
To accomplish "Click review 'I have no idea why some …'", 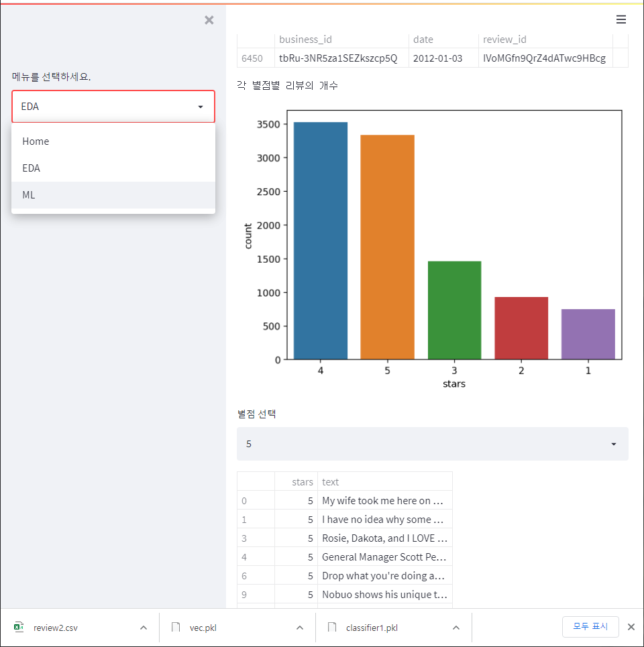I will (385, 519).
